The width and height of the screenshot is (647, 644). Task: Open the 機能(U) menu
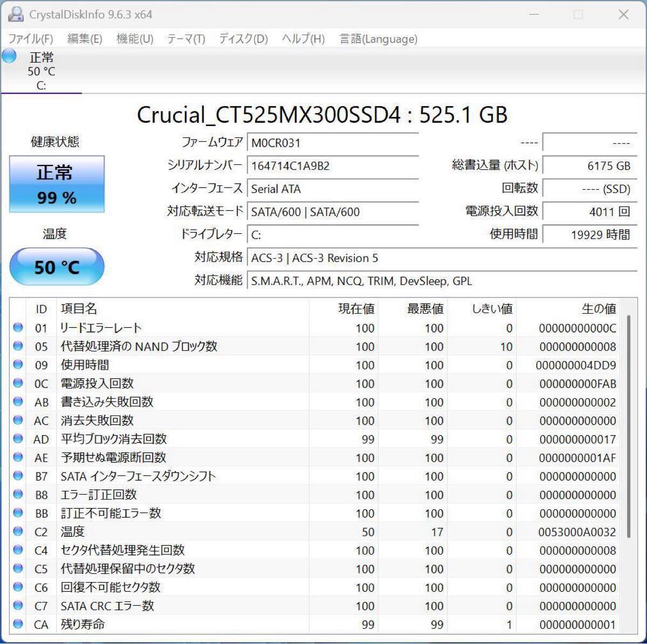pos(135,39)
